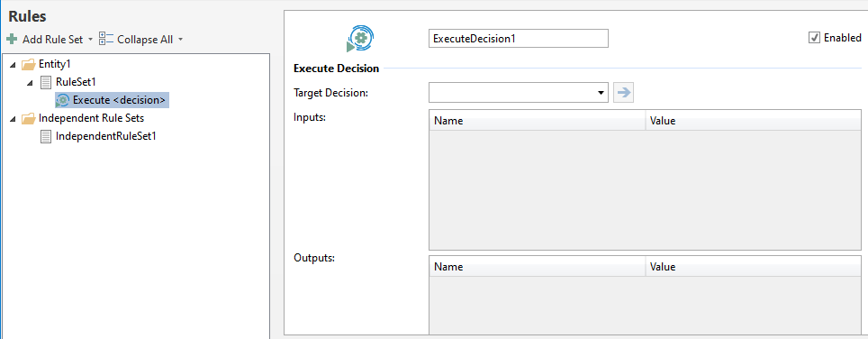Collapse the Independent Rule Sets node

[x=13, y=118]
